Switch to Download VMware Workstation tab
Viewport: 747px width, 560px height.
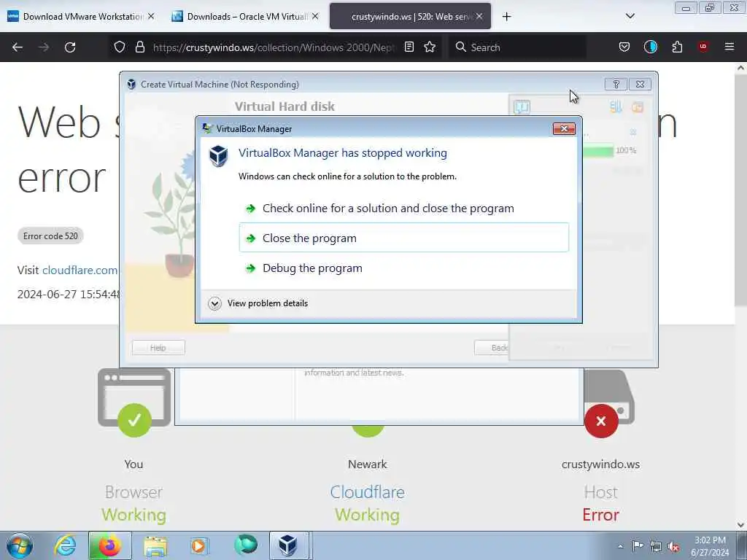tap(82, 17)
